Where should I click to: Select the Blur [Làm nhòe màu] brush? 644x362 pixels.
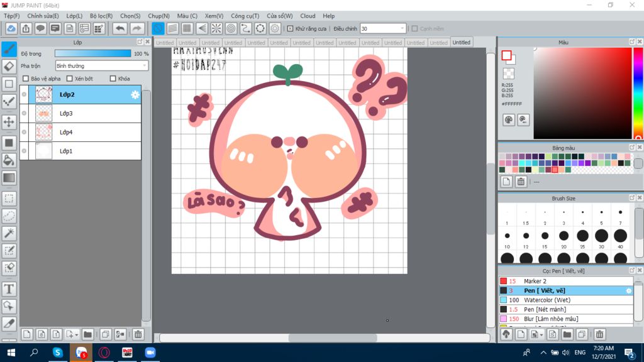coord(566,319)
